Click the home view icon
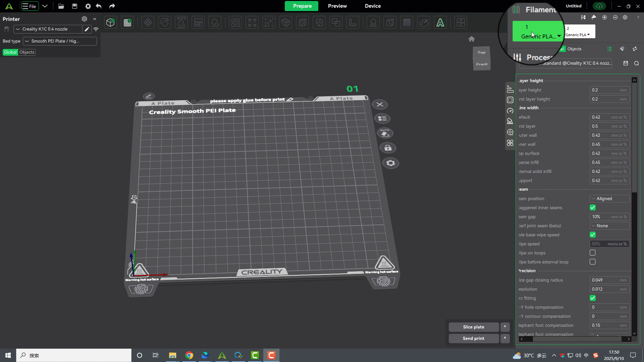The image size is (644, 362). (x=472, y=39)
